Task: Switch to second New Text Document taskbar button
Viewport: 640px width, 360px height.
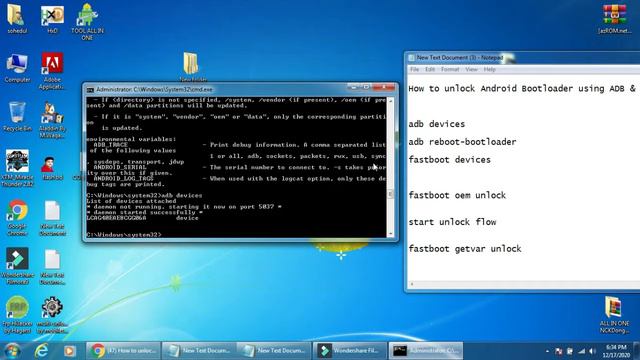Action: click(273, 351)
